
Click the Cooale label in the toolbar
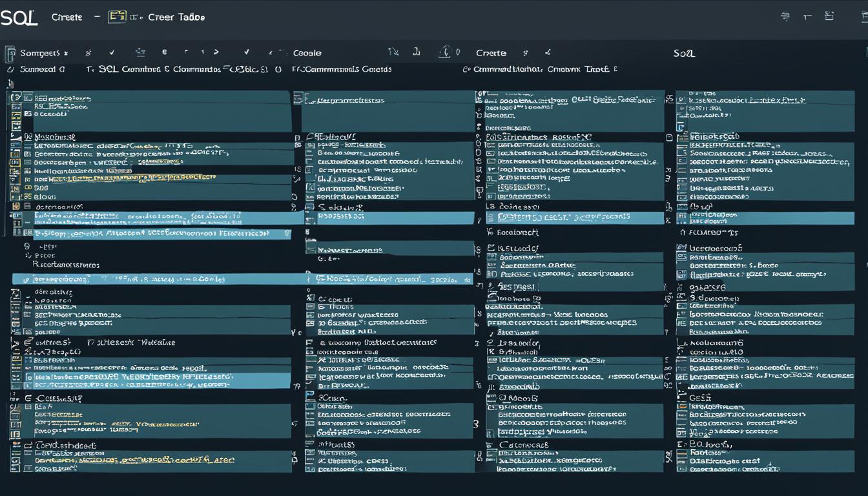307,53
